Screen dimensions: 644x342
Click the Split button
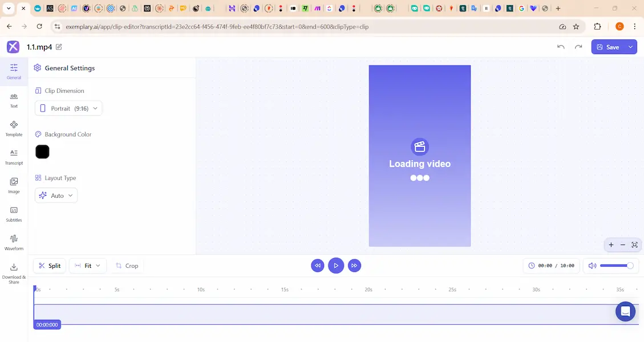[49, 266]
